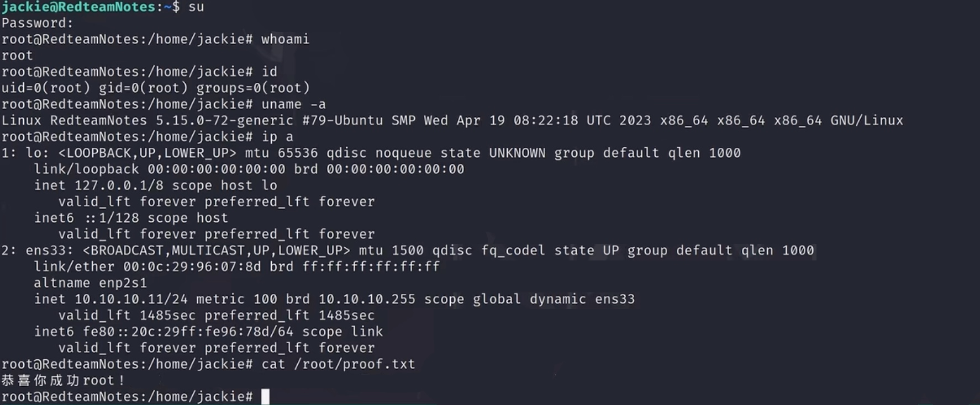
Task: Click the "mtu 1500" text
Action: click(391, 251)
